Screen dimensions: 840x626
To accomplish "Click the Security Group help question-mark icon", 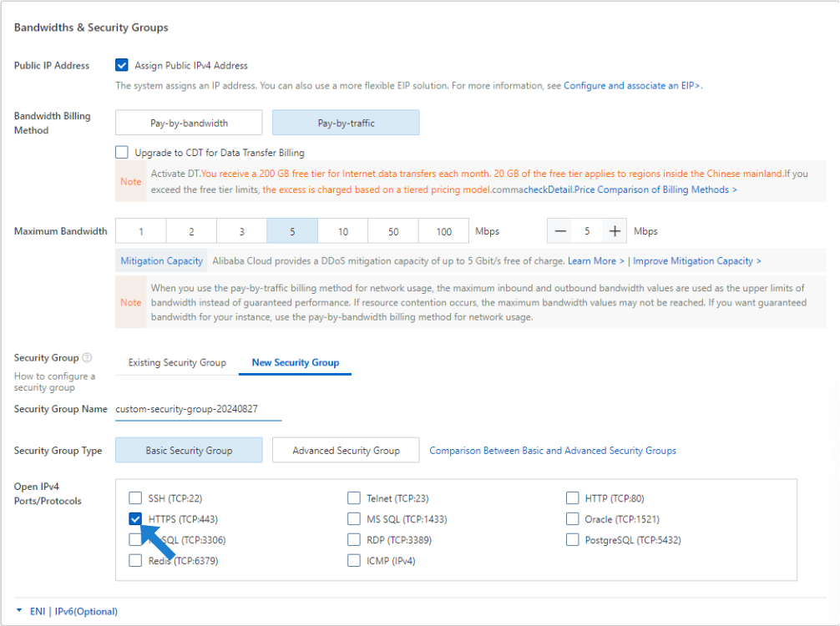I will pos(88,358).
